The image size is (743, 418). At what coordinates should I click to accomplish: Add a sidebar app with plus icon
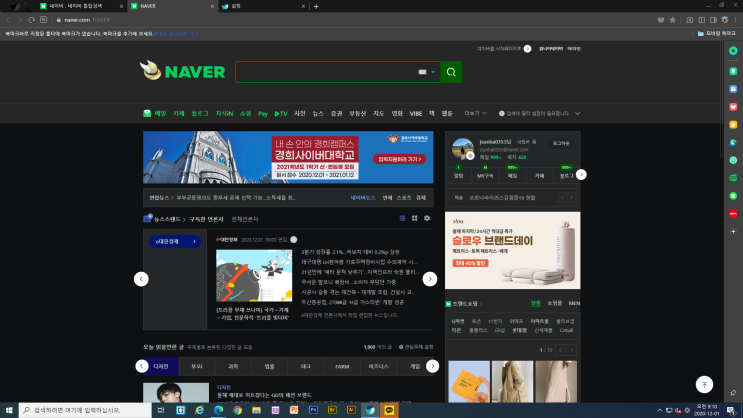tap(733, 232)
